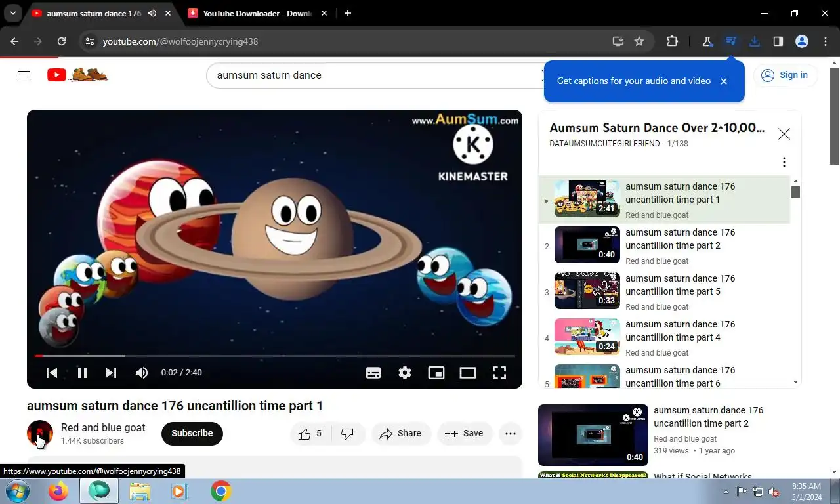
Task: Open the Chrome extensions puzzle icon
Action: tap(672, 41)
